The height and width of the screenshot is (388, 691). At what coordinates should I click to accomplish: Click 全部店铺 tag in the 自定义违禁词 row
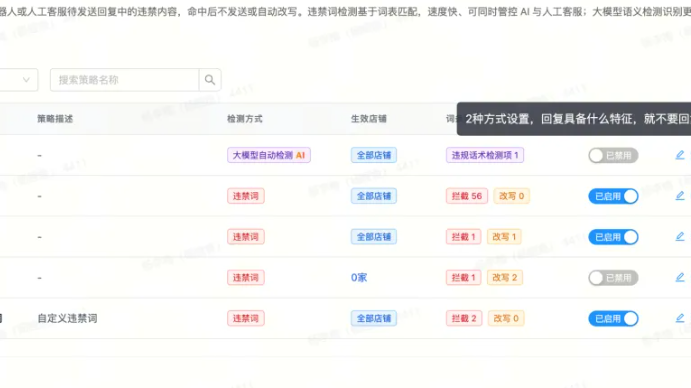click(x=374, y=318)
